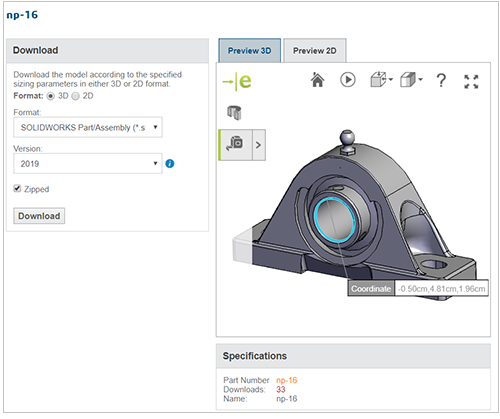The height and width of the screenshot is (419, 500).
Task: Enter full screen viewer mode
Action: coord(471,81)
